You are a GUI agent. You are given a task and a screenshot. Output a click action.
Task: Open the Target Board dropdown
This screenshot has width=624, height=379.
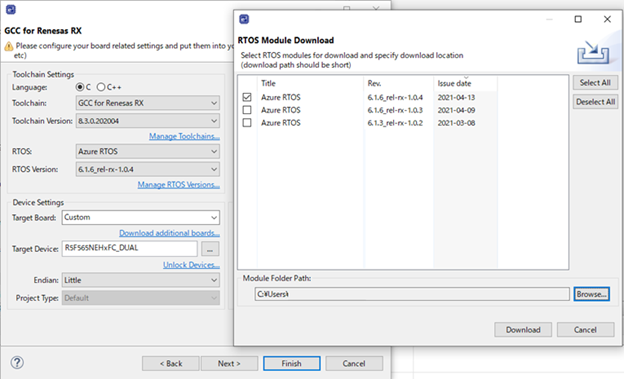140,217
